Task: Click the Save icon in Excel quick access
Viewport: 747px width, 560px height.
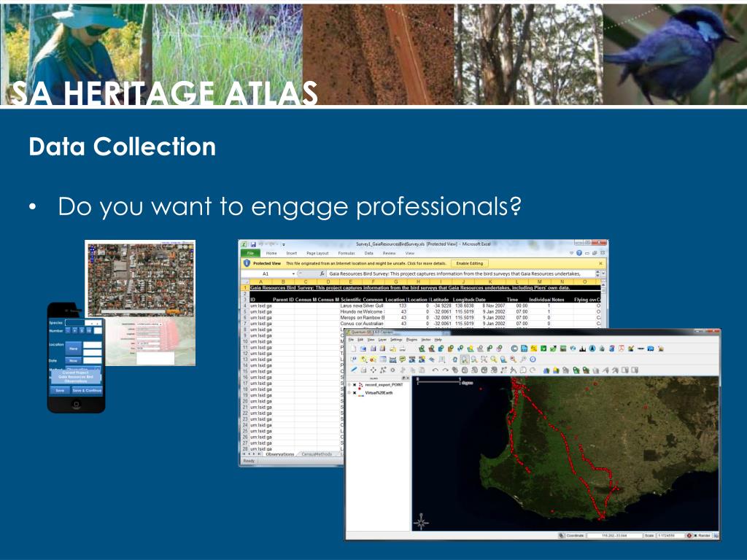Action: [x=253, y=244]
